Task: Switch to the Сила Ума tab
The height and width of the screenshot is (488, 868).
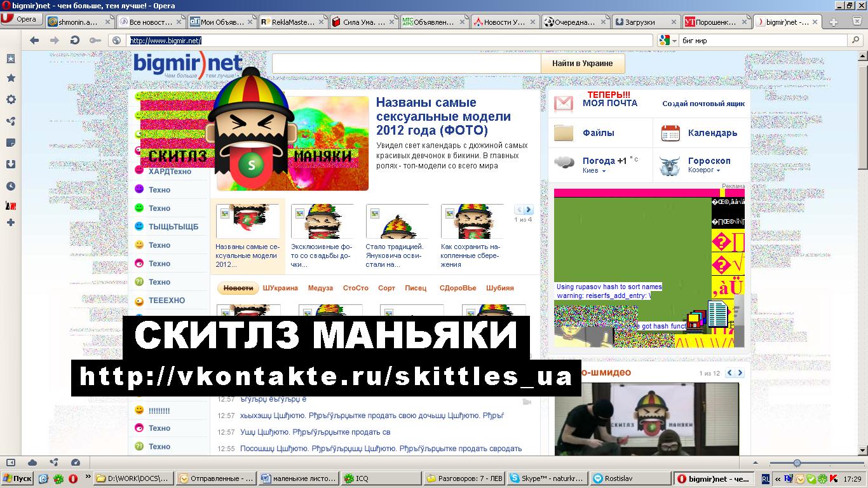Action: pos(364,22)
